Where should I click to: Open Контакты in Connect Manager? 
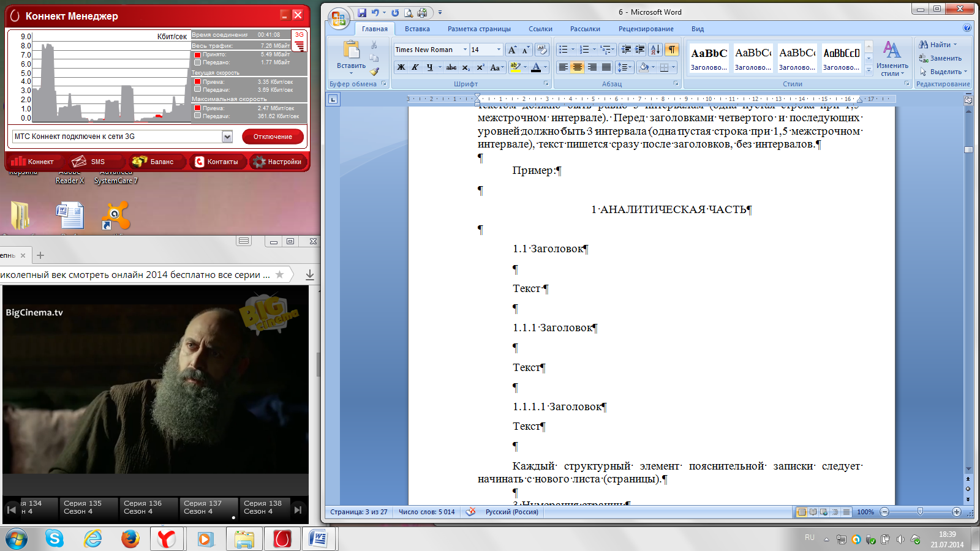click(217, 162)
